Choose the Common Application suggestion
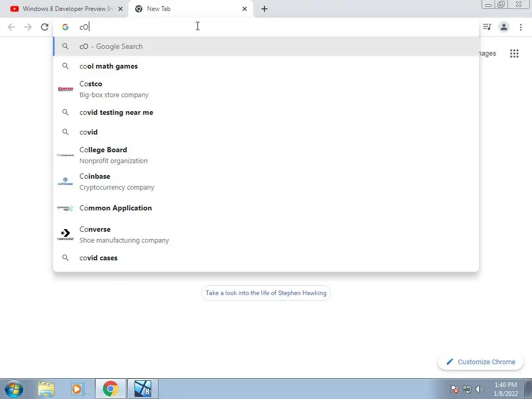532x399 pixels. (266, 208)
